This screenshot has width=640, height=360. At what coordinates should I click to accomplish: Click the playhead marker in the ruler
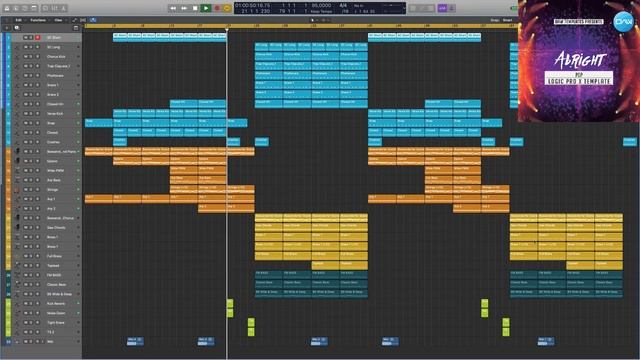[227, 29]
